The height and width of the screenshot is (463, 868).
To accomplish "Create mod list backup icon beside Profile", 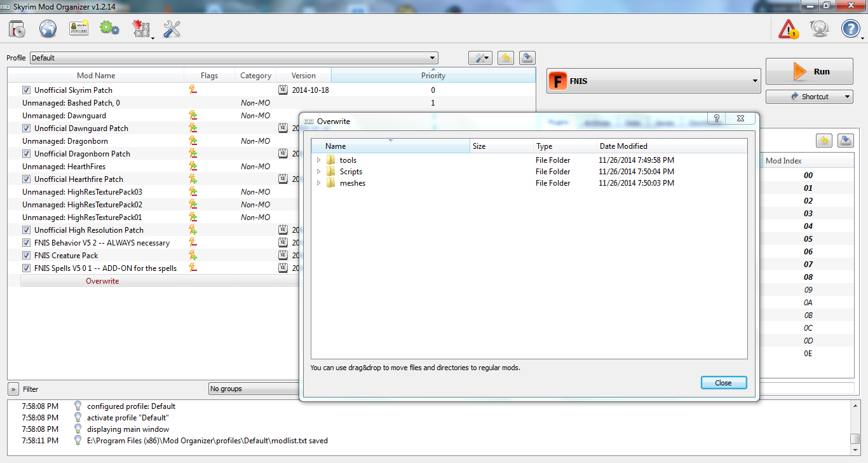I will 527,58.
